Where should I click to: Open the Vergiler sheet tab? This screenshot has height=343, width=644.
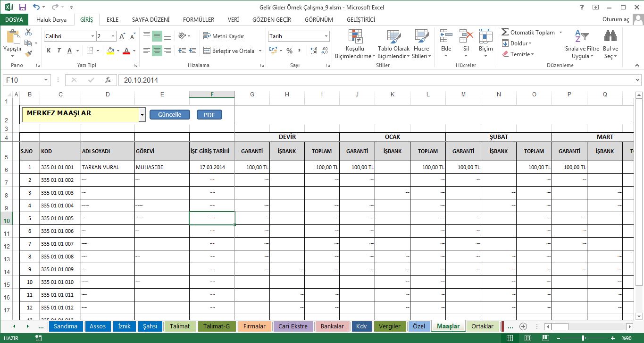point(390,326)
